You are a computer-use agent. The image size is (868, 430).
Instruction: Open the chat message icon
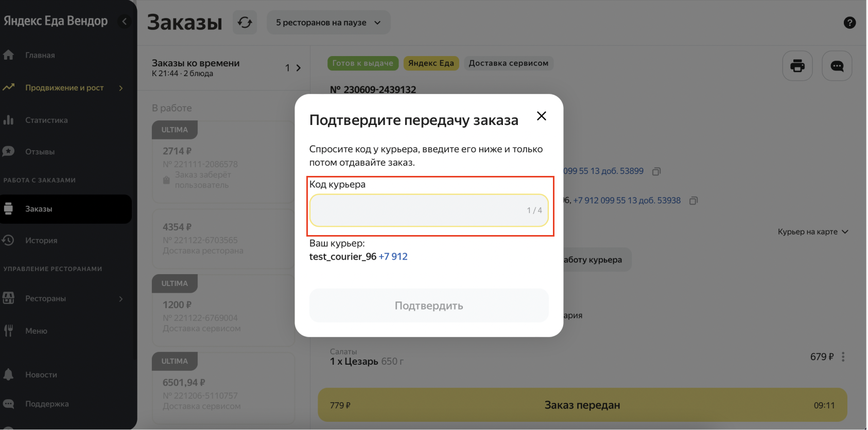tap(837, 66)
